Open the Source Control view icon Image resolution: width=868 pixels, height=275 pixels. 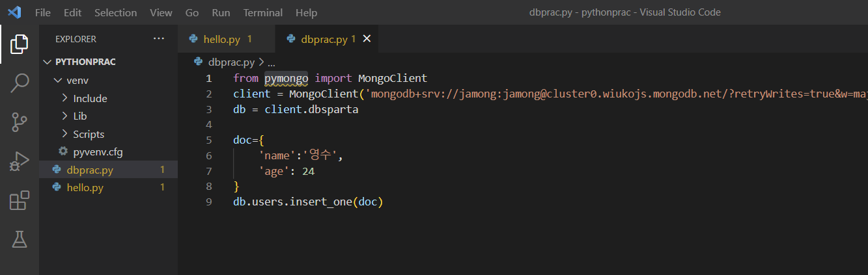pos(20,122)
